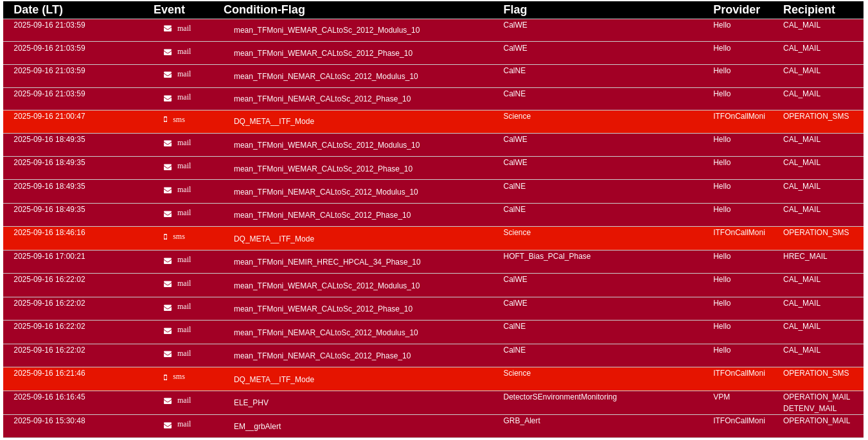Select DQ_META__ITF_Mode in the 16:21:46 row
Image resolution: width=868 pixels, height=440 pixels.
(x=274, y=380)
